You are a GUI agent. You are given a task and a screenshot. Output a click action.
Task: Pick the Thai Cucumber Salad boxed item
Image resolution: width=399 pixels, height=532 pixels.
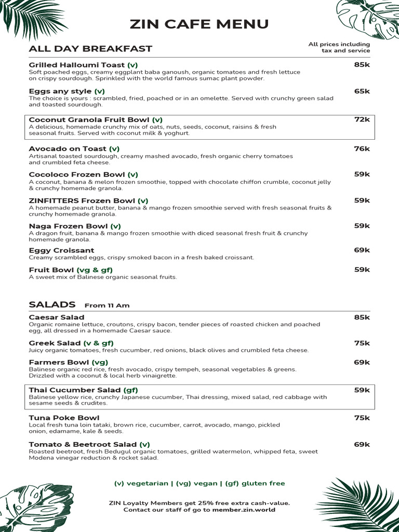tap(199, 396)
